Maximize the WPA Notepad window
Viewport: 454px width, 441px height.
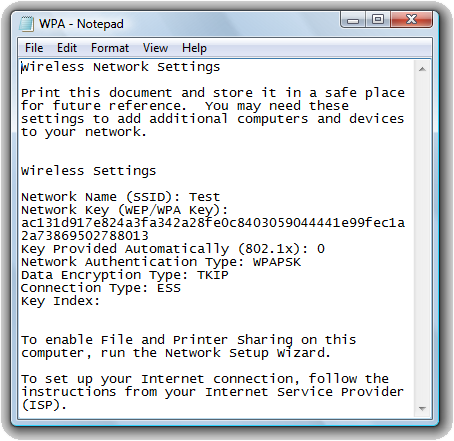coord(378,20)
